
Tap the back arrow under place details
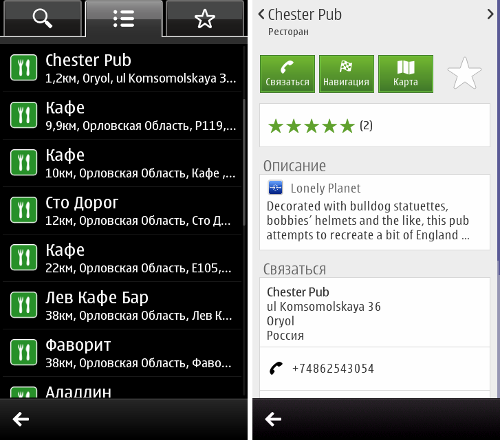point(273,419)
